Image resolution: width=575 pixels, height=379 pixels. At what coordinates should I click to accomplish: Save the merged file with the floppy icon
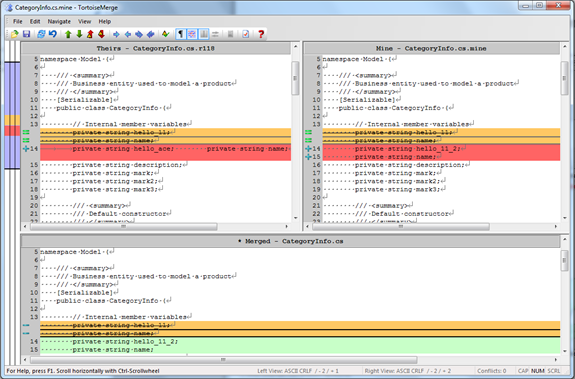26,34
